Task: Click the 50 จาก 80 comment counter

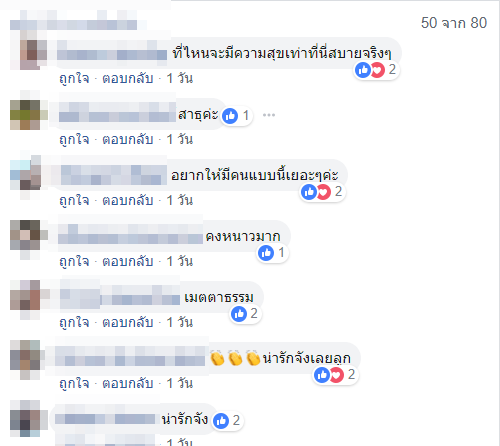Action: pos(454,23)
